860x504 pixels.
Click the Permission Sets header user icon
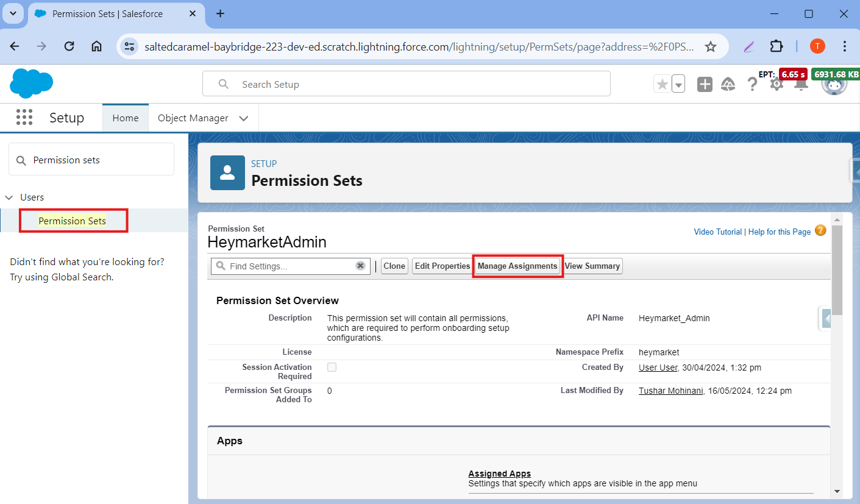pyautogui.click(x=227, y=173)
